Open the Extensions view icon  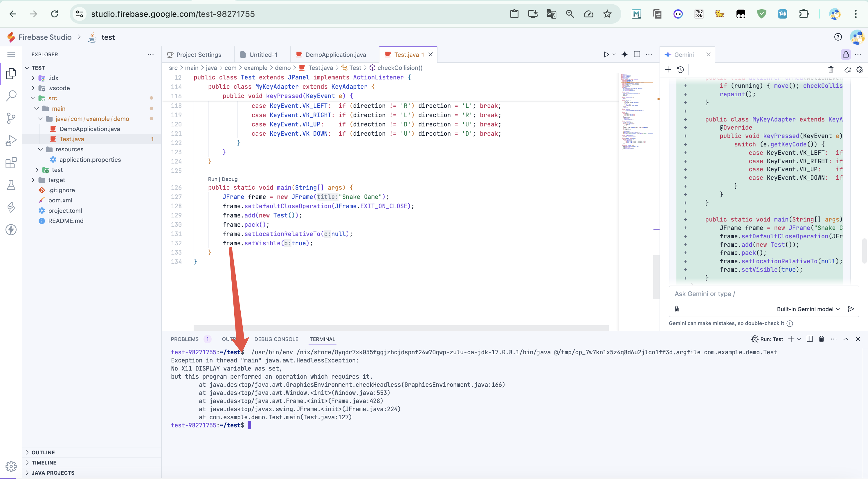(x=11, y=163)
